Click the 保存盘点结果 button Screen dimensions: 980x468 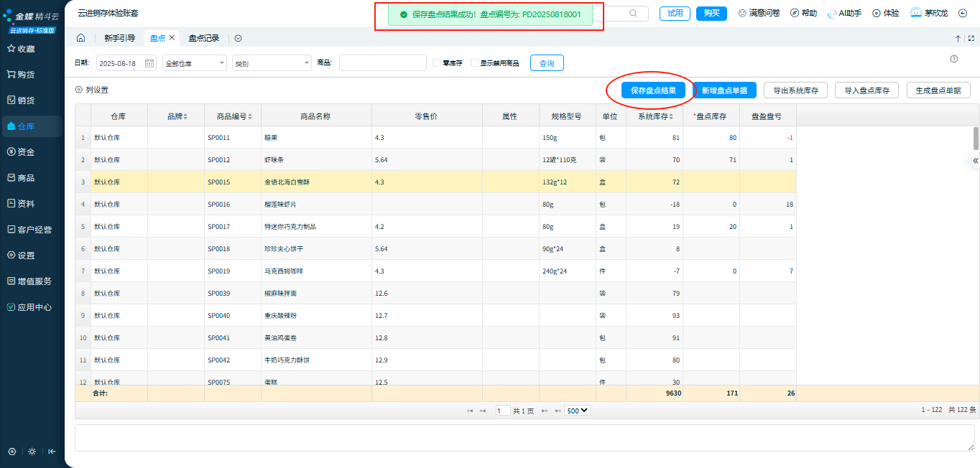click(x=653, y=90)
